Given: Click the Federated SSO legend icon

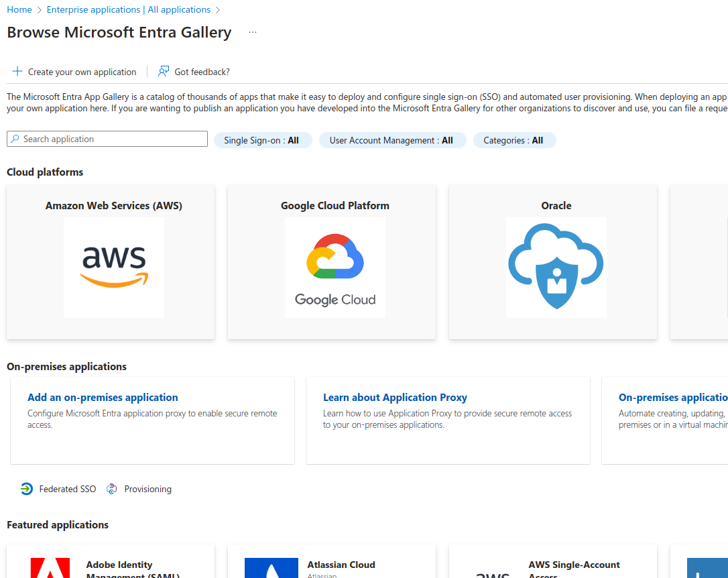Looking at the screenshot, I should (x=27, y=489).
